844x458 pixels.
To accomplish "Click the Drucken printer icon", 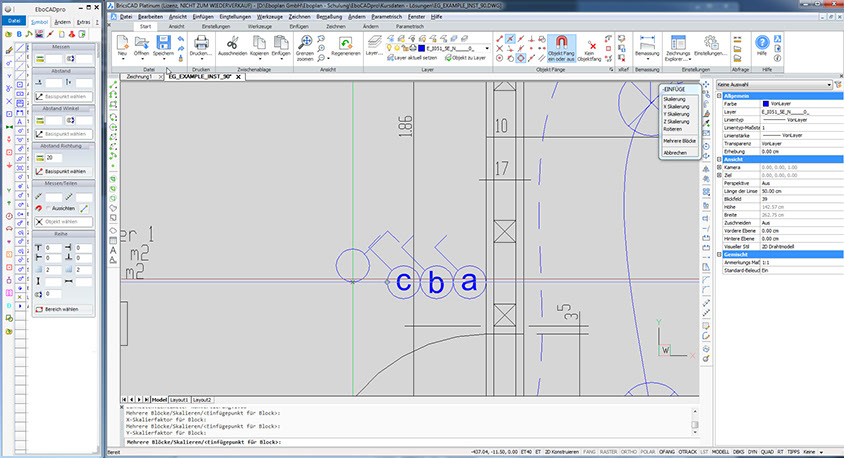I will coord(200,43).
